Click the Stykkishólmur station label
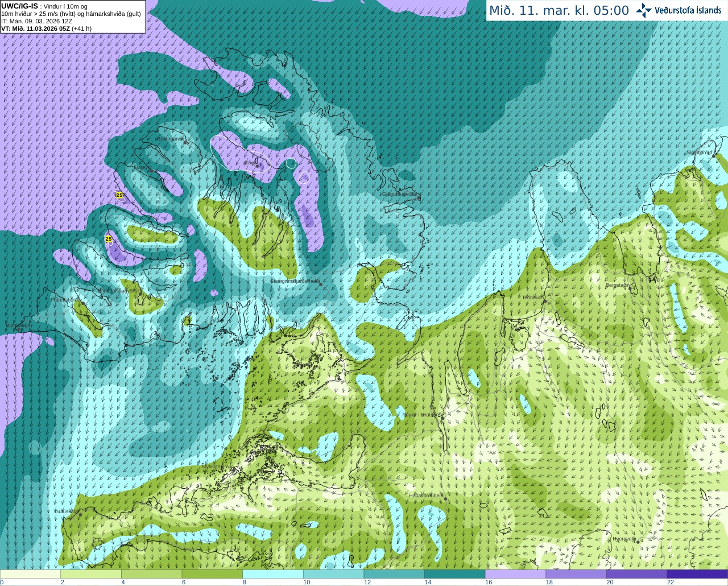Viewport: 728px width, 586px height. [217, 467]
